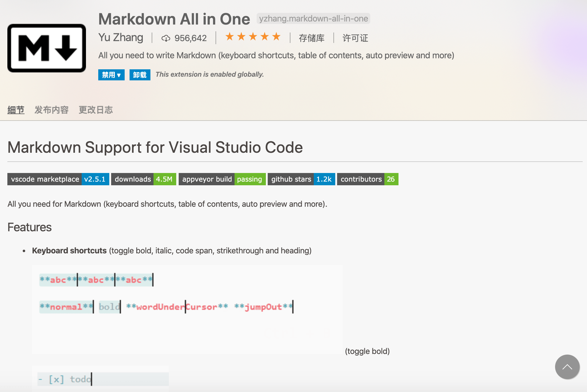The height and width of the screenshot is (392, 587).
Task: Click the extension ID yzhang.markdown-all-in-one
Action: click(313, 19)
